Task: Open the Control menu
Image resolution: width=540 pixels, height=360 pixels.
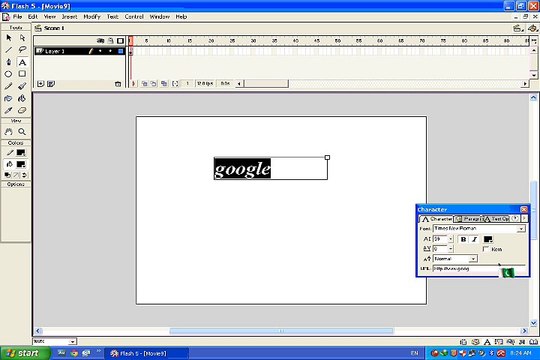Action: tap(134, 17)
